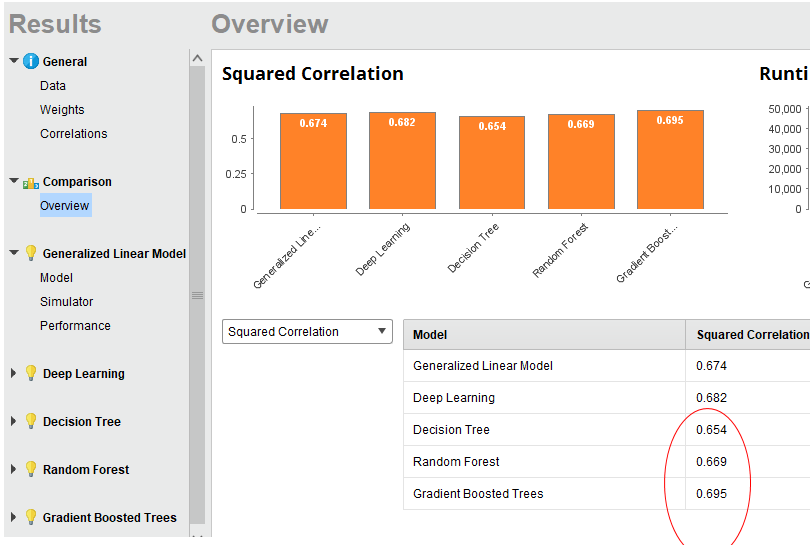Click the blue General info icon

click(x=31, y=61)
